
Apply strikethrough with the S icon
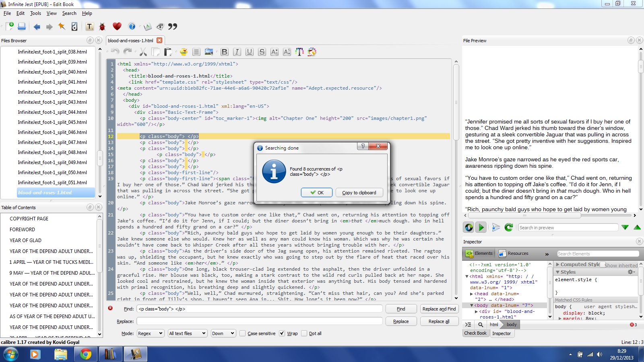click(x=262, y=52)
